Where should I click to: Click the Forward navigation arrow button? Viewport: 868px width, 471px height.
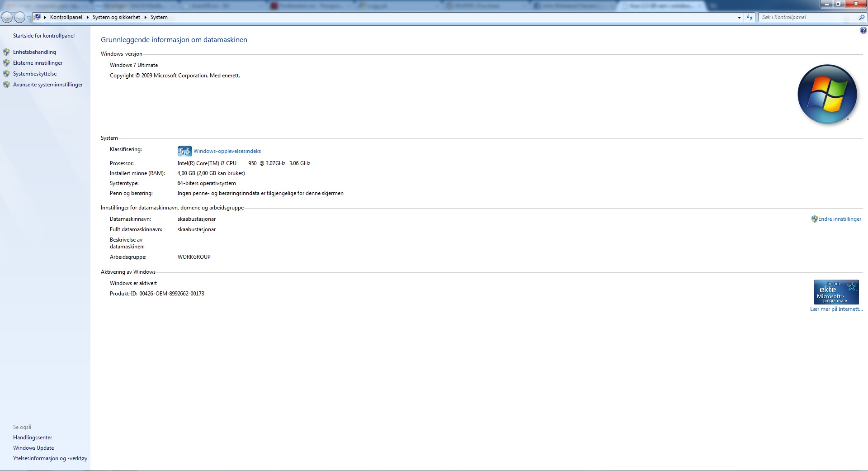point(19,17)
